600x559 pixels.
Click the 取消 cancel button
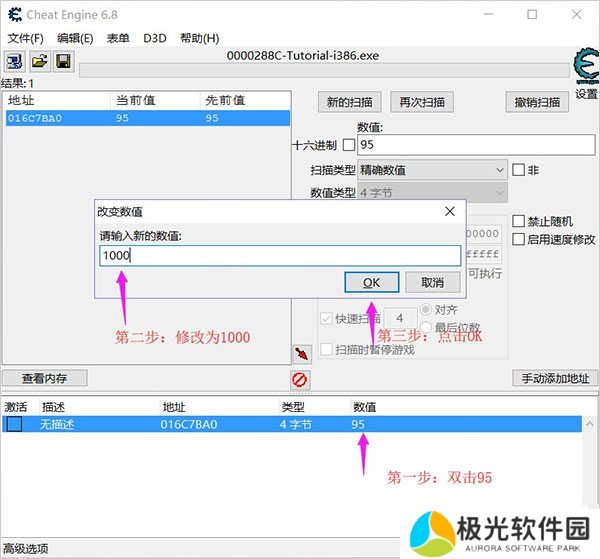coord(432,283)
